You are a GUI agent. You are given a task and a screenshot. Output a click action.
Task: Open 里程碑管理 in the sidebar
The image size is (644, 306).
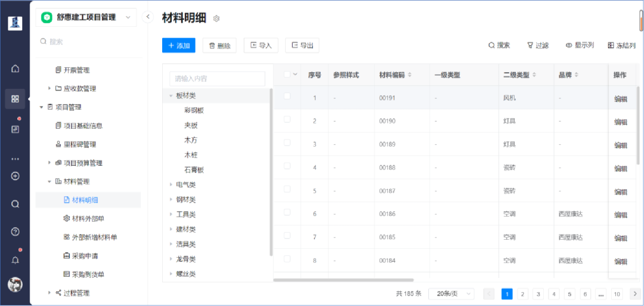81,144
